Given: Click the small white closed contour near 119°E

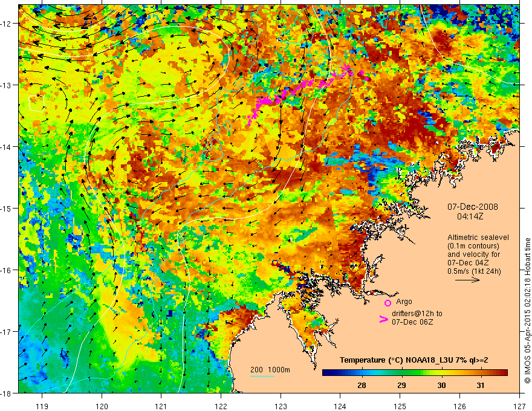Looking at the screenshot, I should (x=37, y=104).
